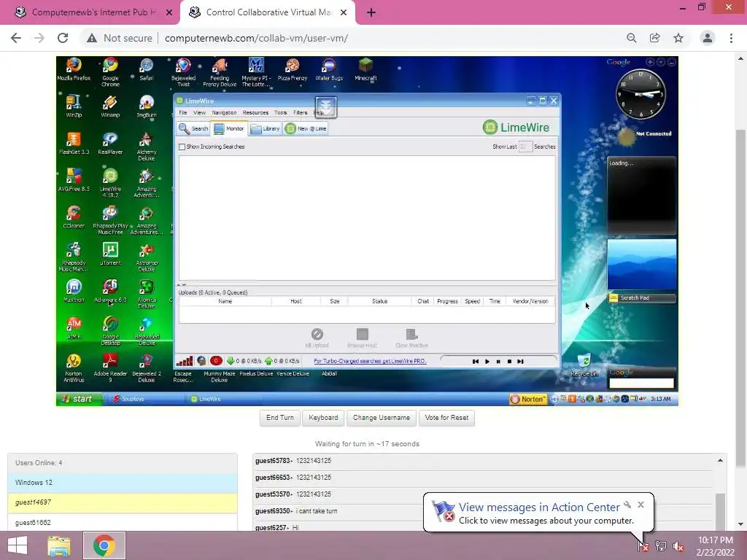Select user guest14697 in list

[x=123, y=502]
